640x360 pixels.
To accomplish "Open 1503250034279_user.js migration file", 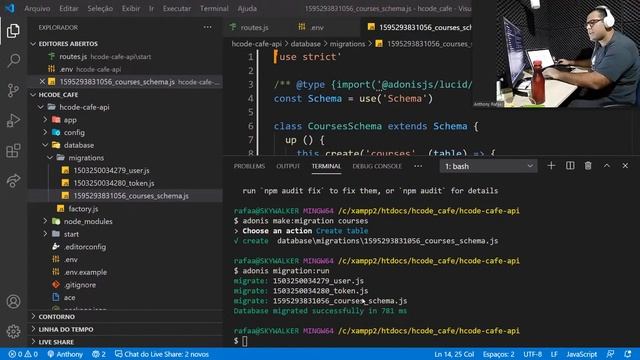I will (125, 171).
